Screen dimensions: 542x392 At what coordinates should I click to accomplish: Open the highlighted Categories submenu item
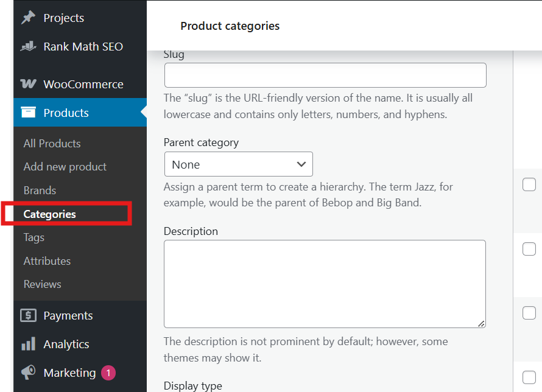point(49,214)
